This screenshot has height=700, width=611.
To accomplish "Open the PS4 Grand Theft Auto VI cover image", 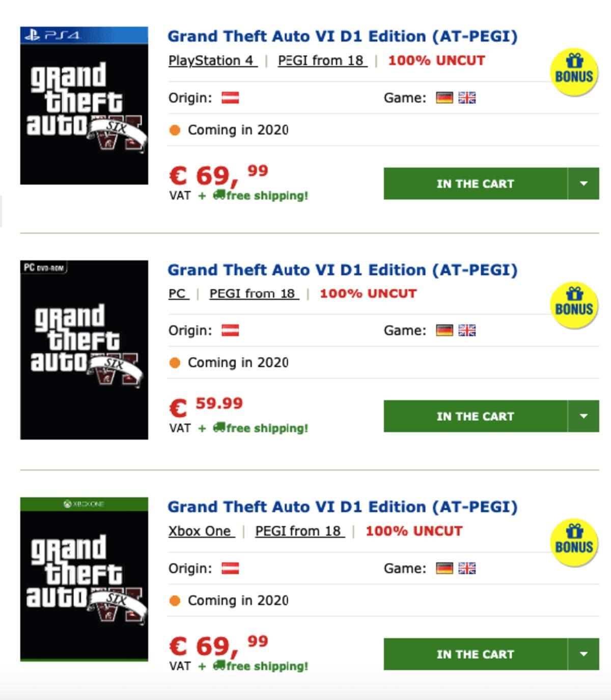I will click(x=84, y=105).
